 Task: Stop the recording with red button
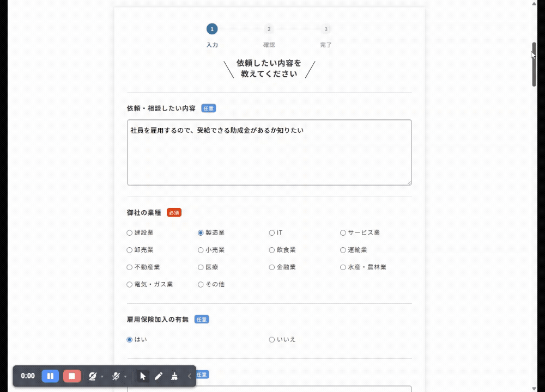tap(72, 376)
